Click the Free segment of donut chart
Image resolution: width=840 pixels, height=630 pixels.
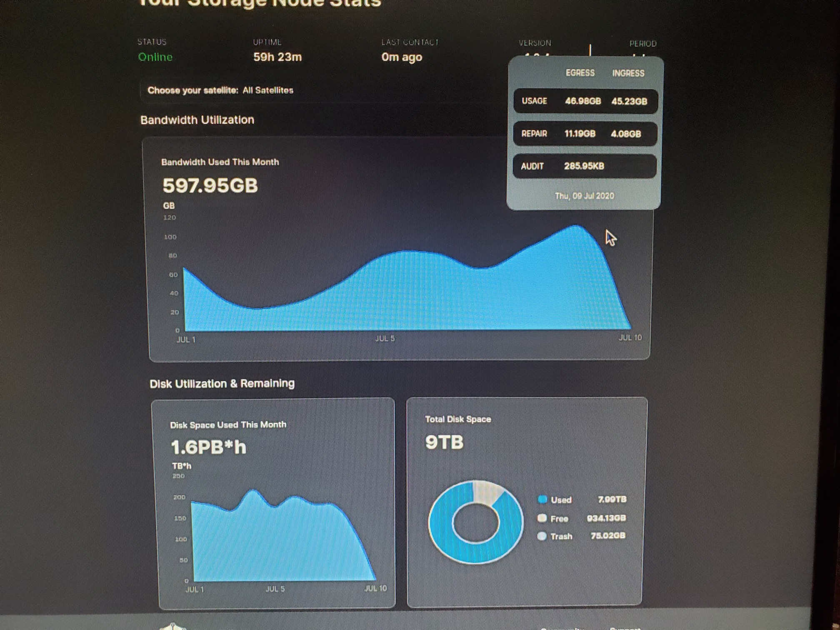pos(485,492)
